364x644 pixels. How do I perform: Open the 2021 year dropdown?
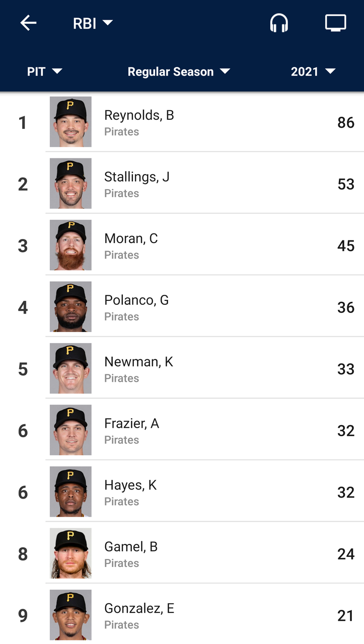[x=313, y=71]
